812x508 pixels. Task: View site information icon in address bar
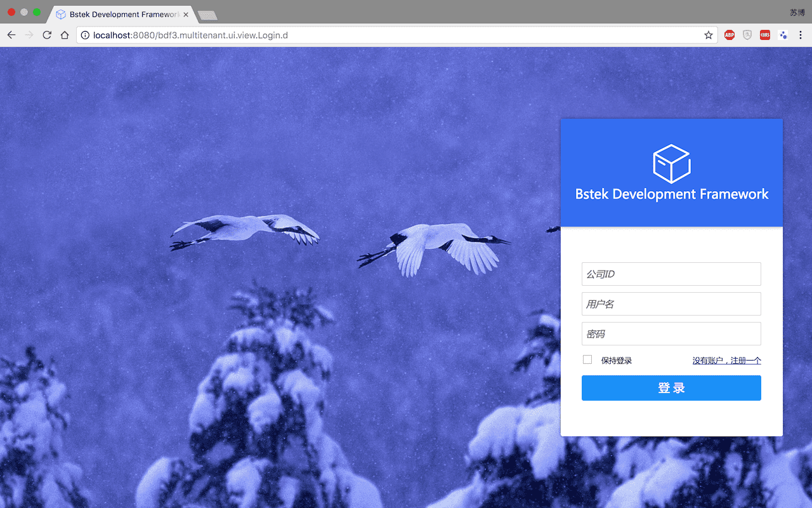(x=85, y=35)
